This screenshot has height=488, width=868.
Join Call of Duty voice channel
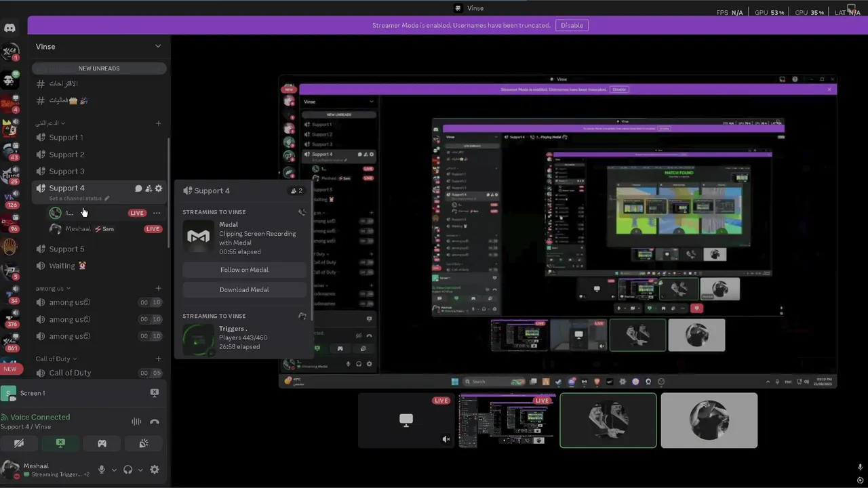(99, 373)
